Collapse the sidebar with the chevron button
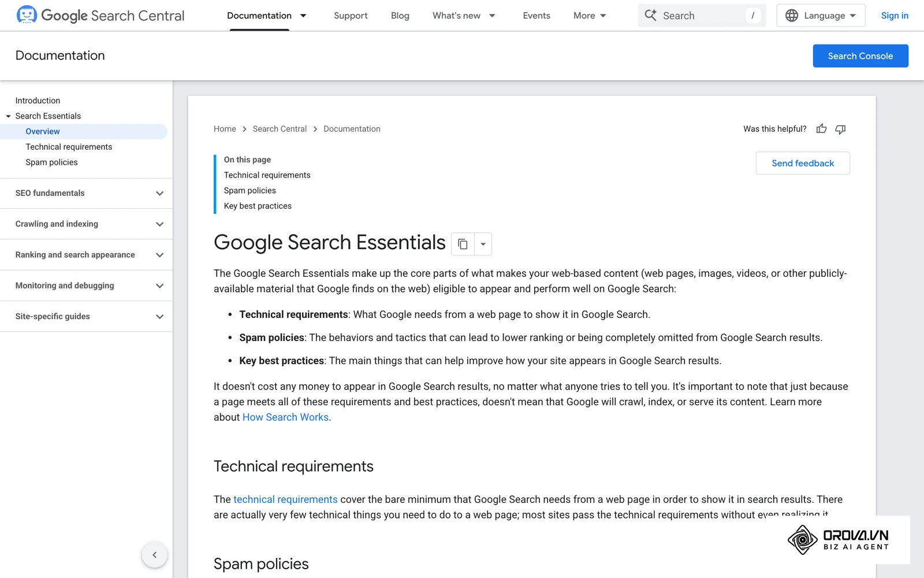924x578 pixels. pyautogui.click(x=154, y=555)
